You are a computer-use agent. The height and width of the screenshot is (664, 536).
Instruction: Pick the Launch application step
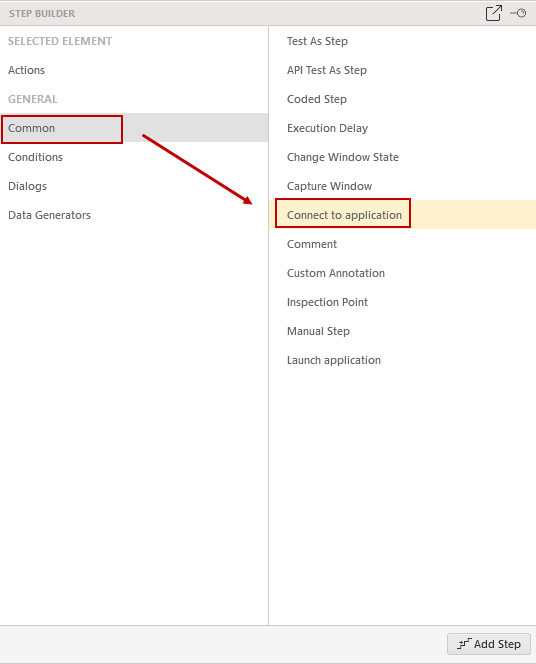pos(402,360)
